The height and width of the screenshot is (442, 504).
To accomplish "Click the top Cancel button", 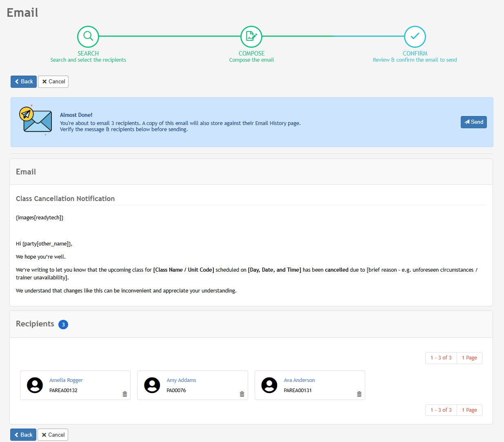I will (x=53, y=82).
